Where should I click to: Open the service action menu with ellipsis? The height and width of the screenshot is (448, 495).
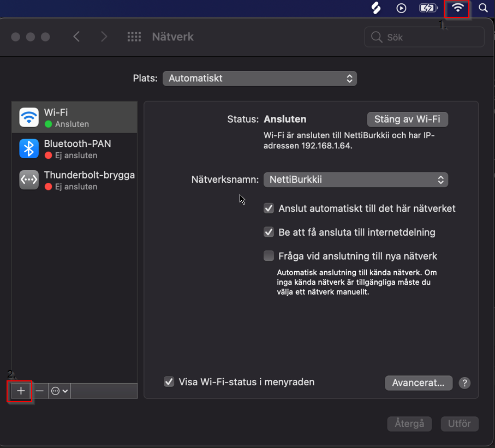click(59, 391)
